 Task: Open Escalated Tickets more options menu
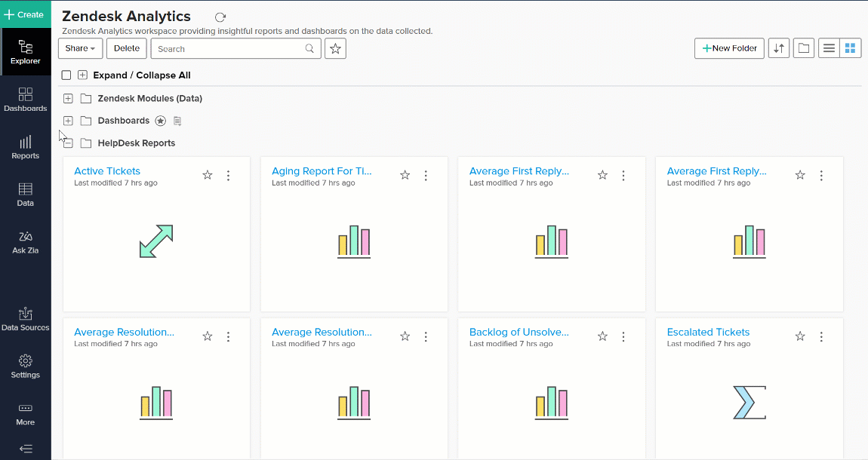point(821,336)
